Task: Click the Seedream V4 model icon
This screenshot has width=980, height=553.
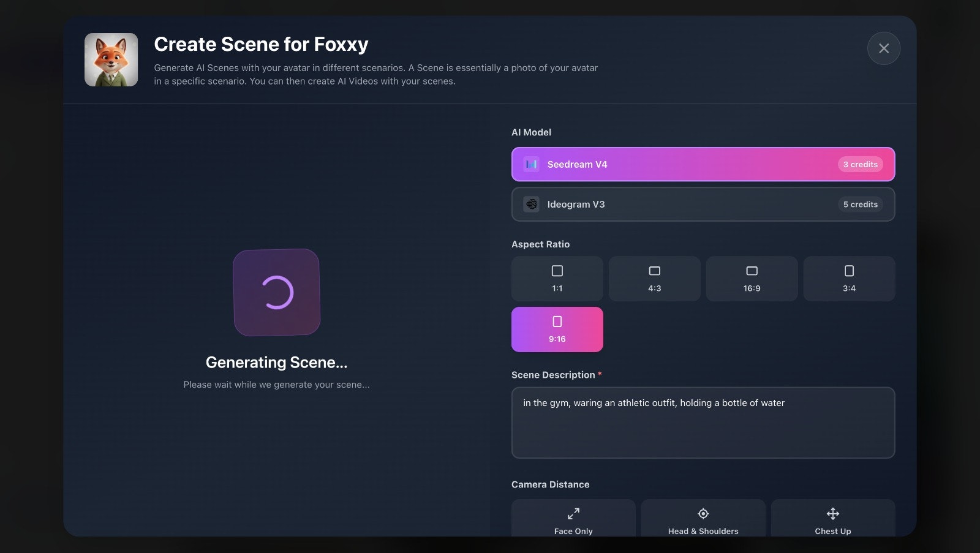Action: [x=531, y=164]
